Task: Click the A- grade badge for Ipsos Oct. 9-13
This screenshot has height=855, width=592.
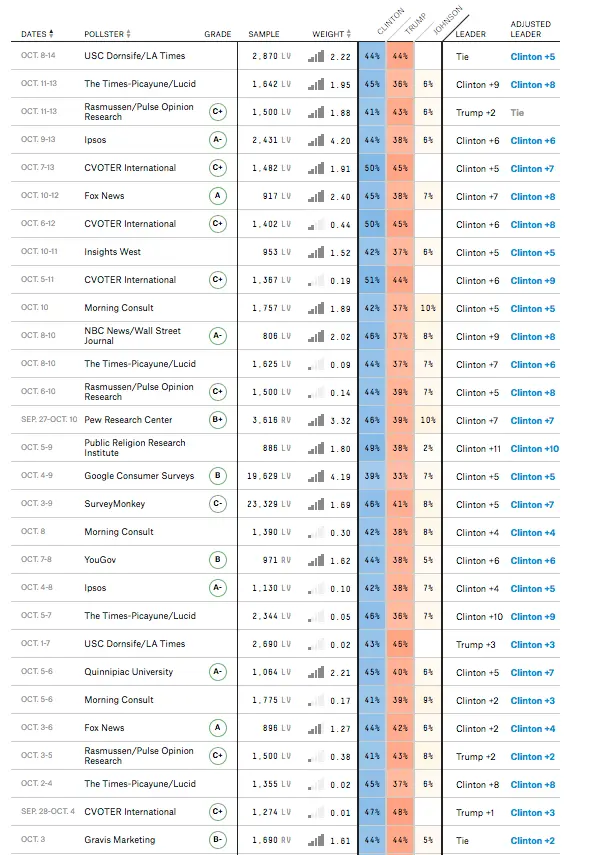Action: 218,140
